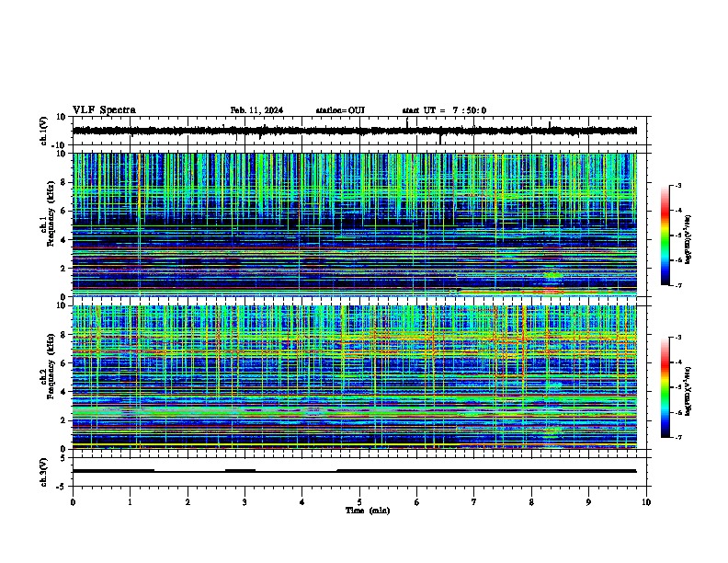This screenshot has width=728, height=563.
Task: Click inside the ch.1 spectrogram panel
Action: point(355,224)
